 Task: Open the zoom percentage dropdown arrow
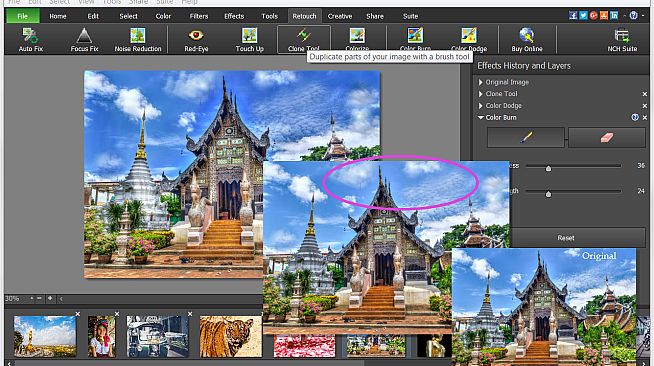point(31,298)
